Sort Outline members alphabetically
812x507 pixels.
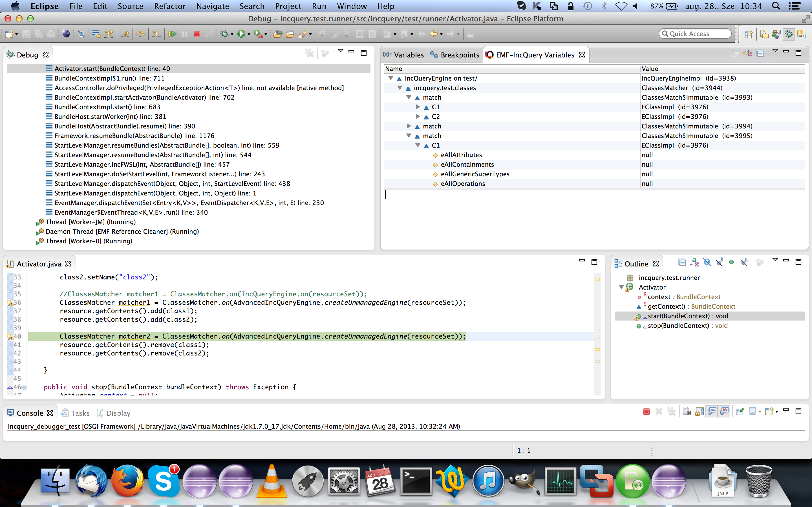click(x=694, y=263)
